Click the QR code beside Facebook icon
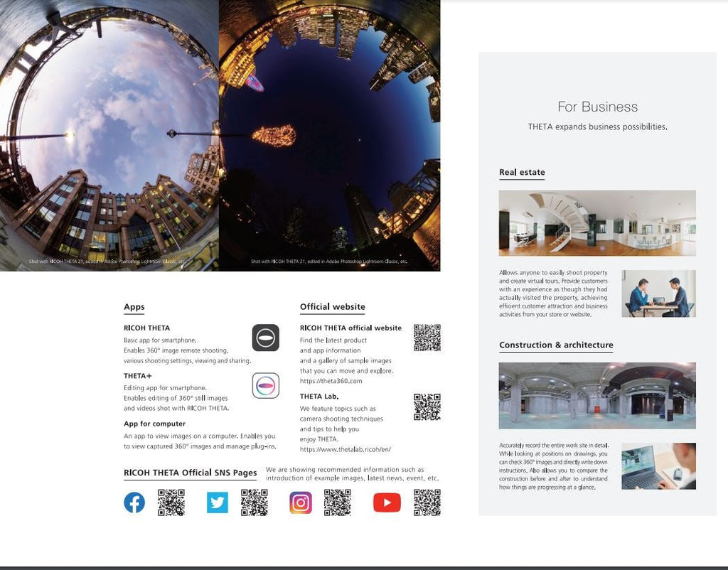Image resolution: width=728 pixels, height=570 pixels. tap(171, 502)
